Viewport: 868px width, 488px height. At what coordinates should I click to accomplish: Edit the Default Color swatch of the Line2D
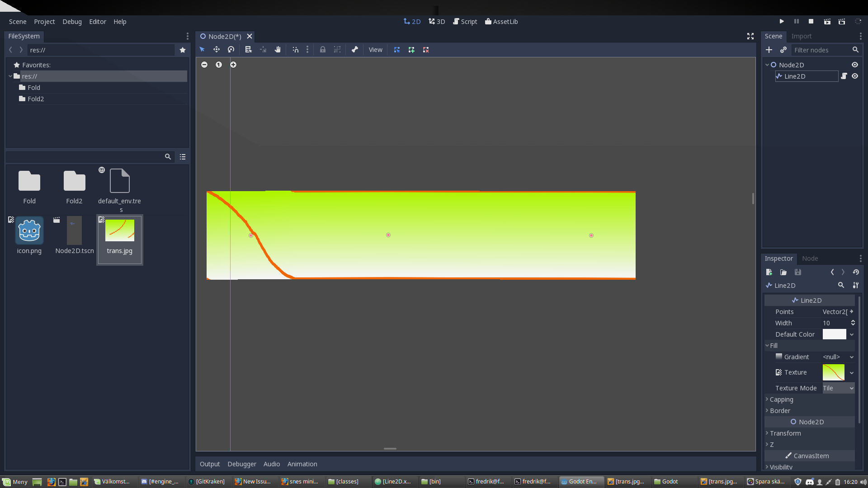coord(835,334)
